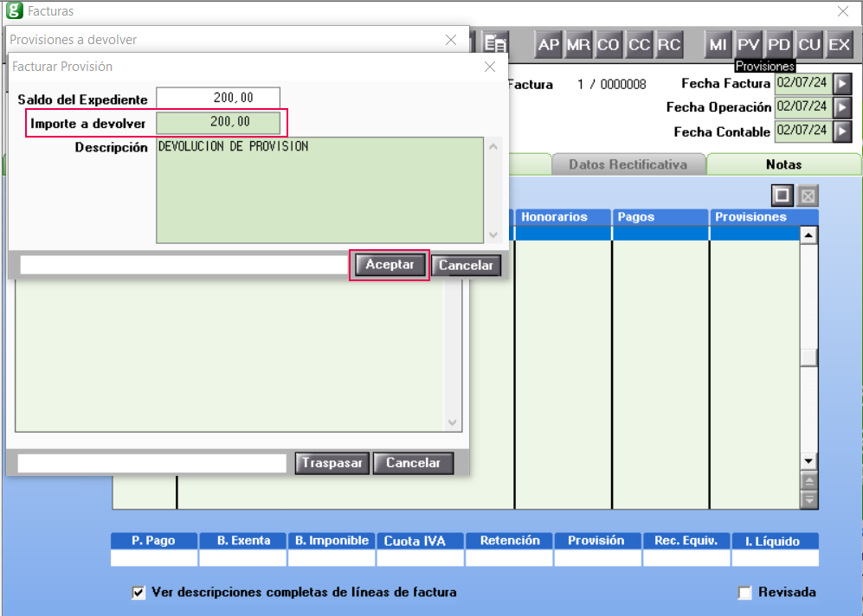Click the RC toolbar icon
The height and width of the screenshot is (616, 863).
click(669, 44)
